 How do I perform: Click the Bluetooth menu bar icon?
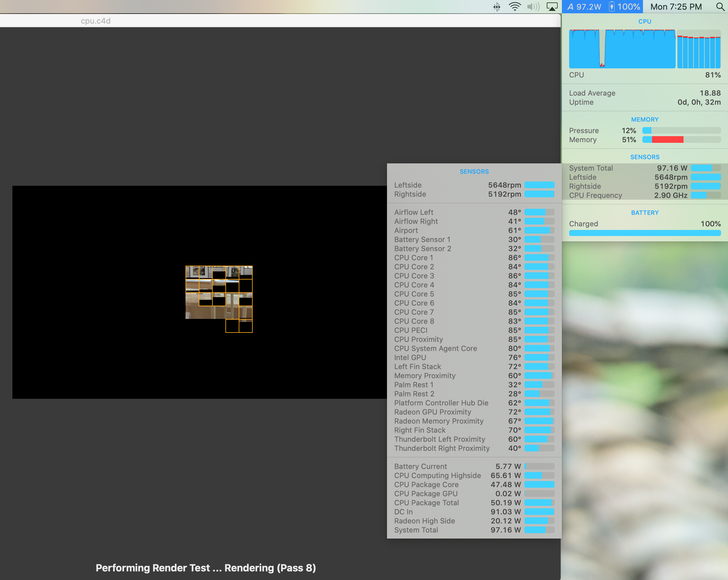[496, 7]
